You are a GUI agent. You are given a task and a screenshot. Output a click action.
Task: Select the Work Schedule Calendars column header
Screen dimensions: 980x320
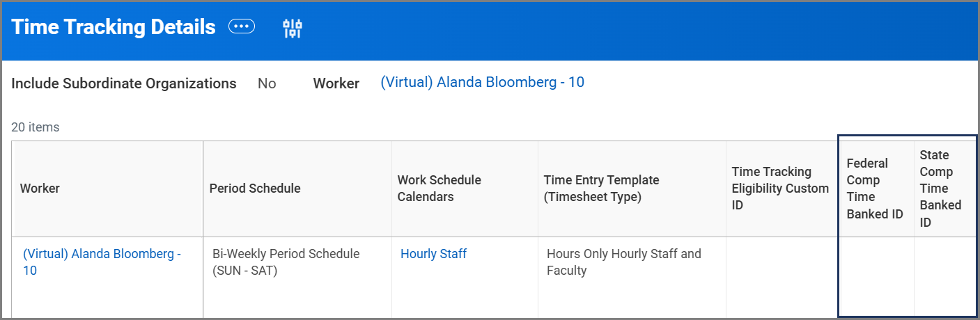click(x=439, y=189)
